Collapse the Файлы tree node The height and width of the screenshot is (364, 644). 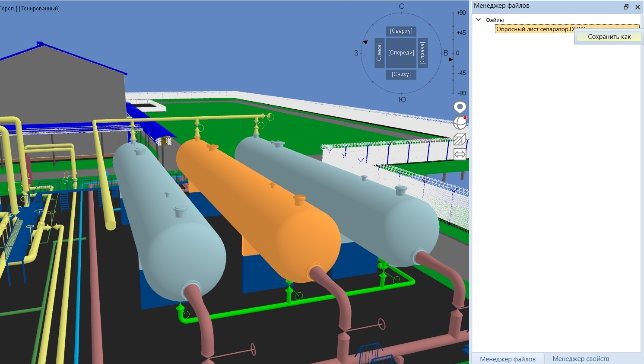pyautogui.click(x=479, y=20)
